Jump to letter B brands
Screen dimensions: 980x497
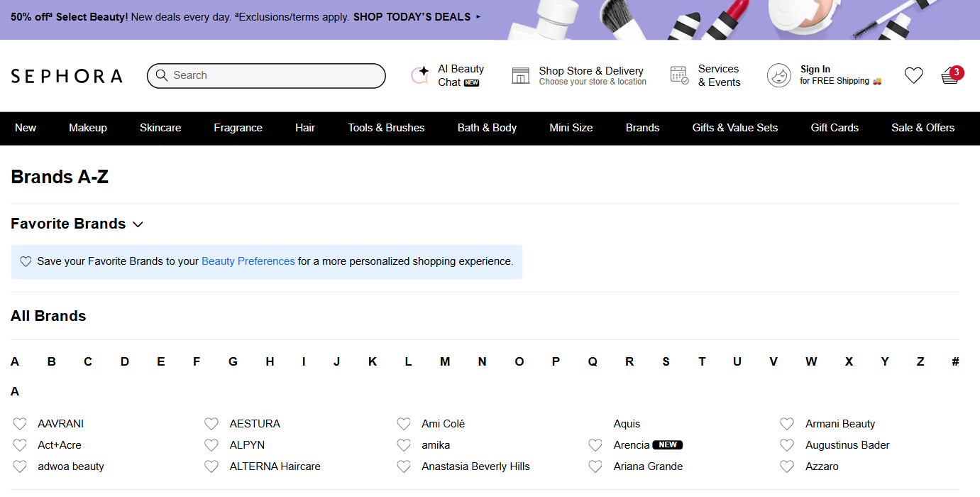52,361
